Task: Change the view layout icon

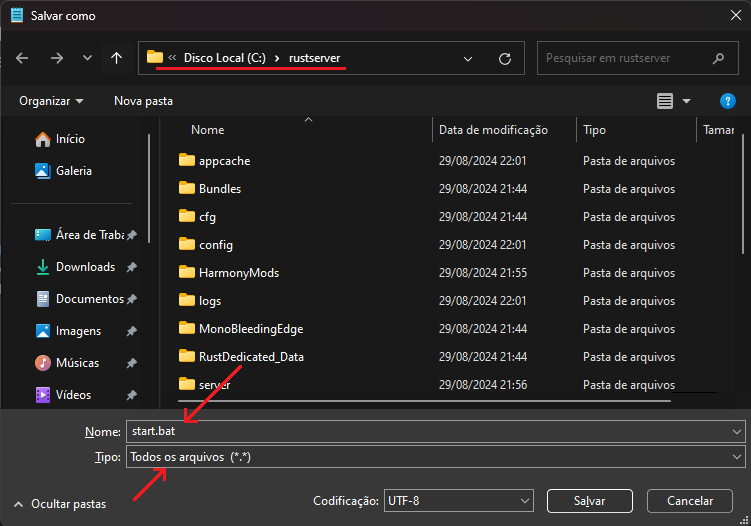Action: [x=665, y=101]
